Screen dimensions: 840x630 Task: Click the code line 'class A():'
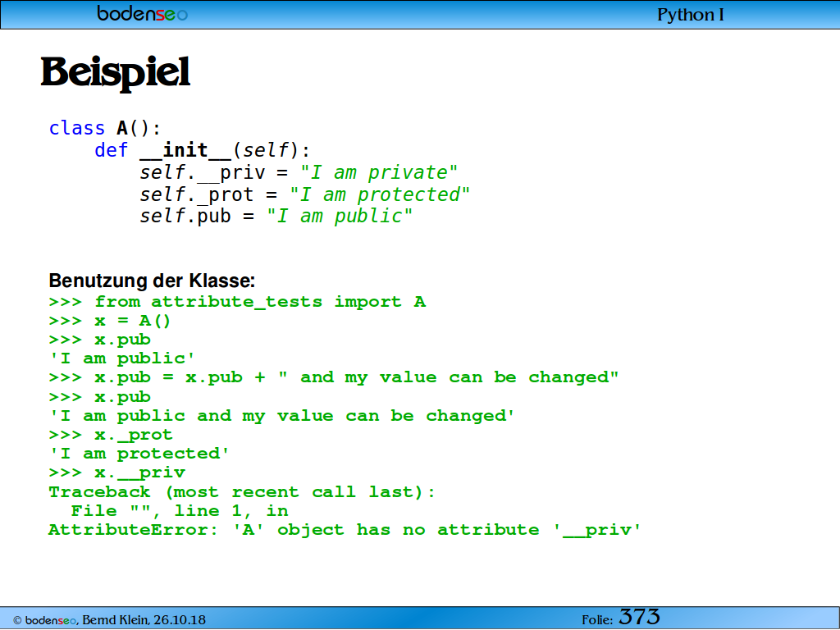click(x=104, y=129)
